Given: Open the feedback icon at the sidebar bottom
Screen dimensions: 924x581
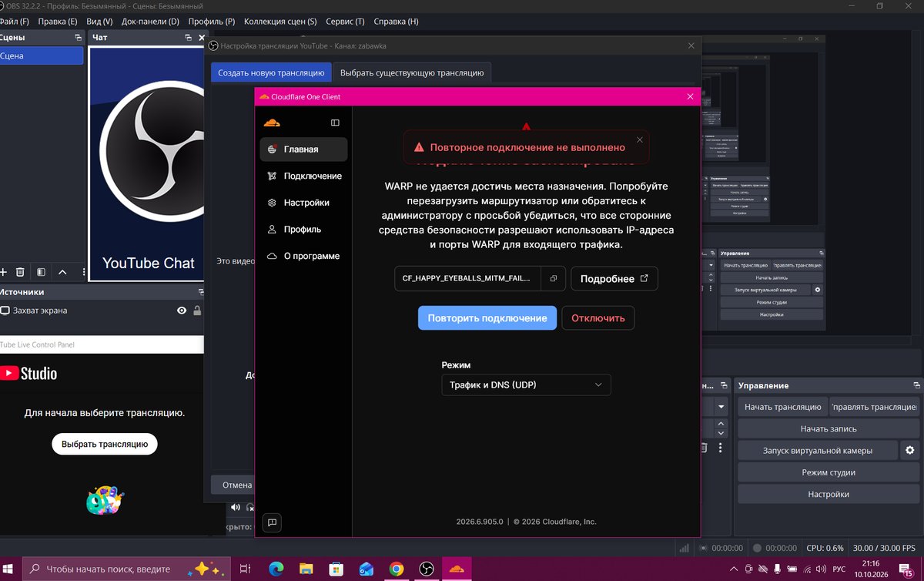Looking at the screenshot, I should (x=272, y=522).
